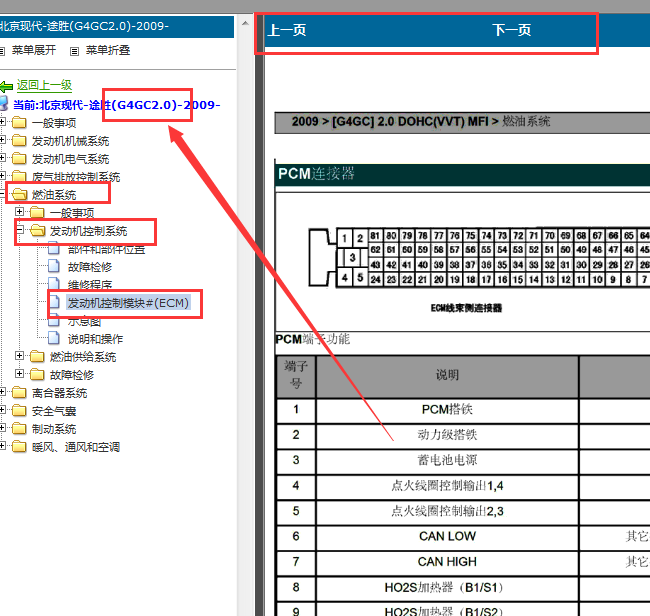Click the 返回上一级 link
Screen dimensions: 650x616
tap(44, 85)
